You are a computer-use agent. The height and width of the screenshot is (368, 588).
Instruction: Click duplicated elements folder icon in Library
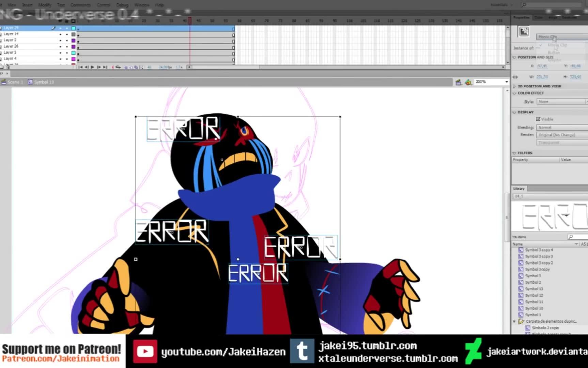[x=521, y=321]
